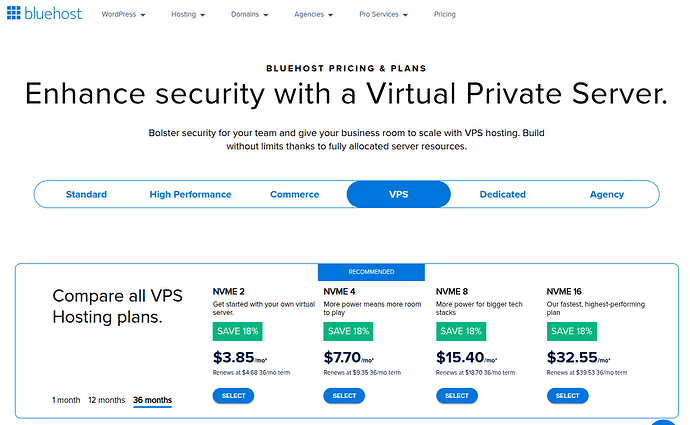Open the Commerce plans tab

click(294, 194)
